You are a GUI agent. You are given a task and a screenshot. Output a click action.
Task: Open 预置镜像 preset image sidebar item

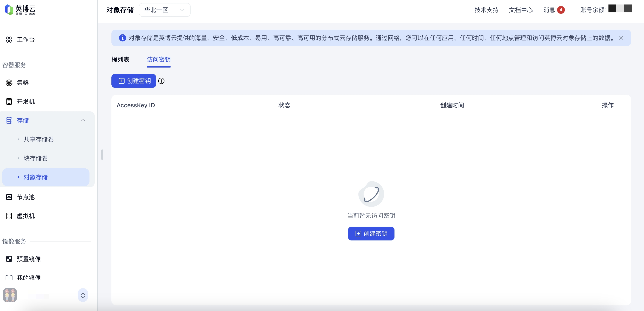28,259
